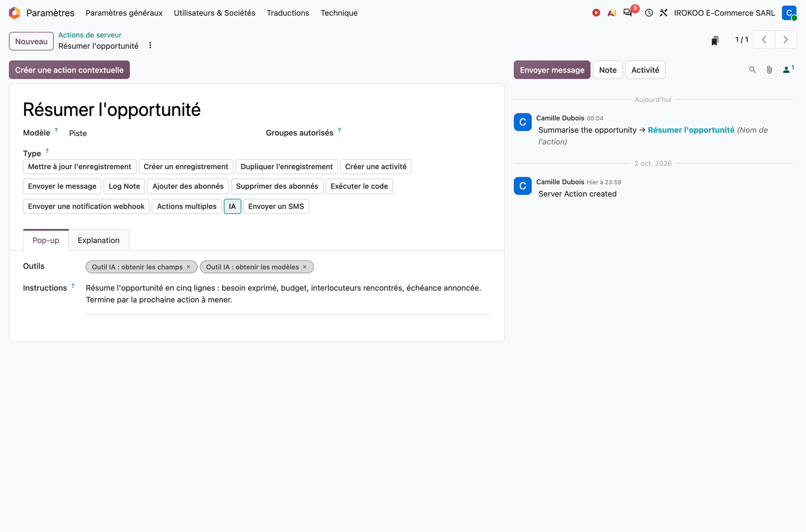
Task: Show help tooltip next to Instructions
Action: [73, 286]
